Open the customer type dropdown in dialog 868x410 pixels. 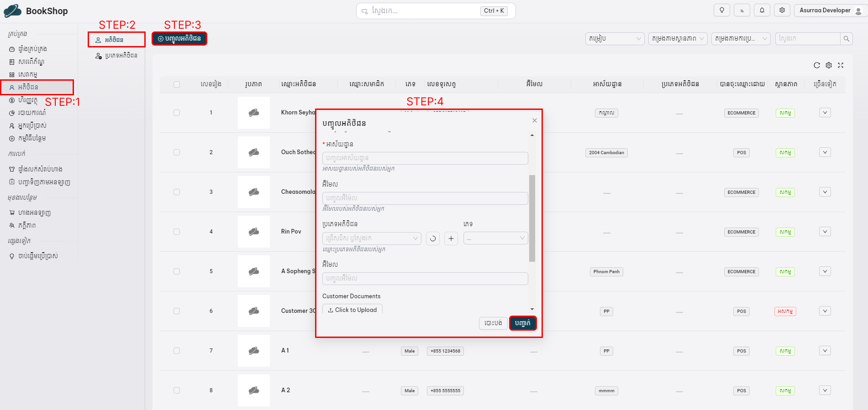click(x=371, y=239)
